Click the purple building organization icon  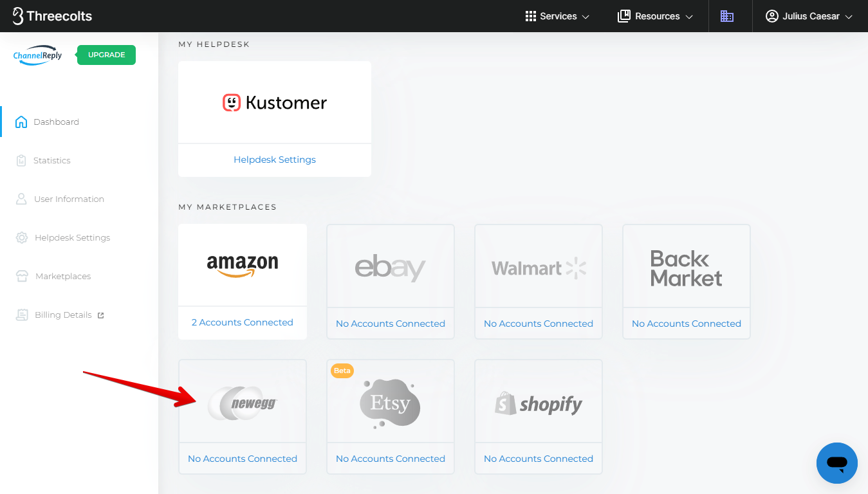pyautogui.click(x=727, y=16)
